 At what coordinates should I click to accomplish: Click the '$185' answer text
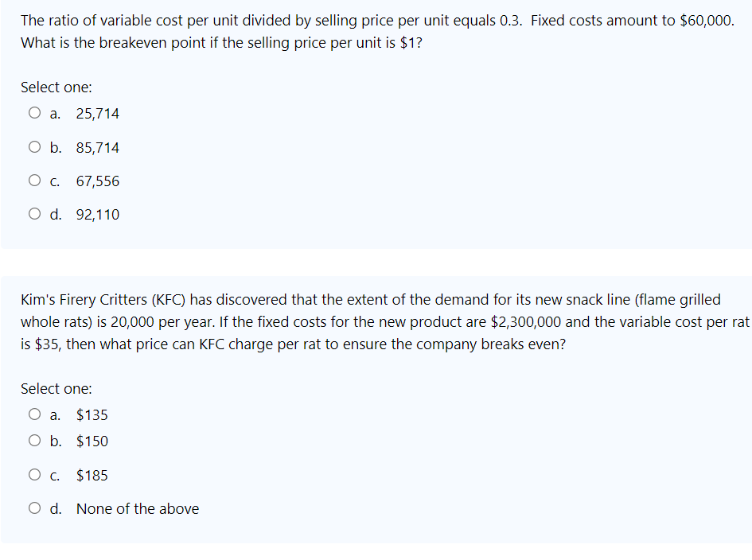(x=92, y=475)
